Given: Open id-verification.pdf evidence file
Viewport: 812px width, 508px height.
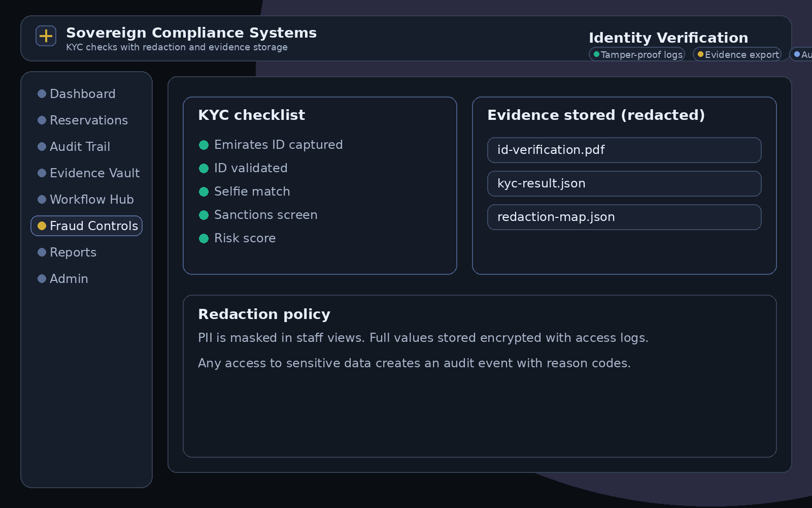Looking at the screenshot, I should tap(624, 150).
